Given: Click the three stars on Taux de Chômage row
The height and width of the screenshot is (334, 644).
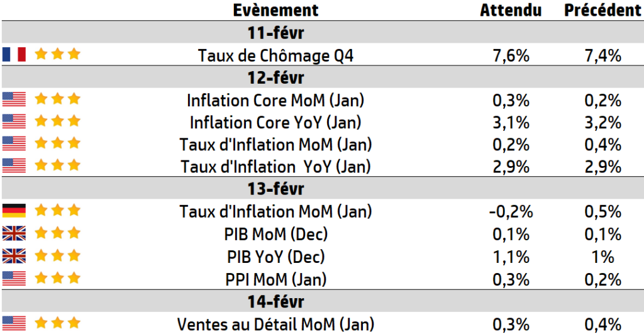Looking at the screenshot, I should (x=57, y=54).
